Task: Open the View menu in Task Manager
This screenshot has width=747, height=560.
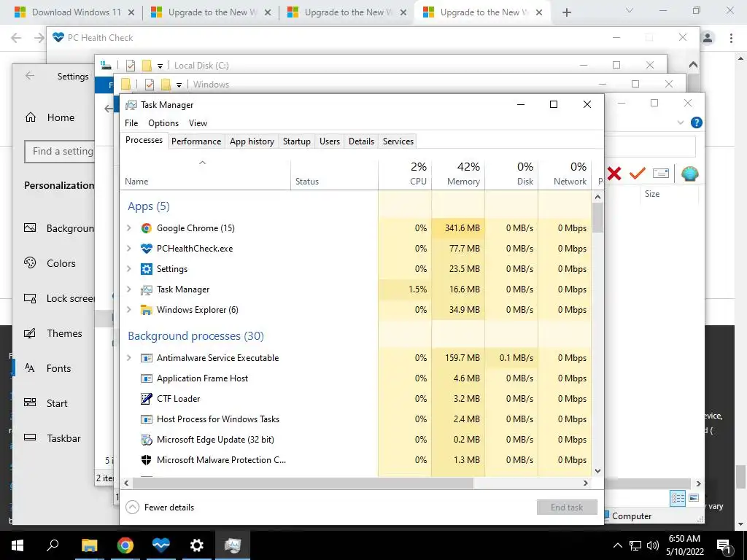Action: tap(198, 123)
